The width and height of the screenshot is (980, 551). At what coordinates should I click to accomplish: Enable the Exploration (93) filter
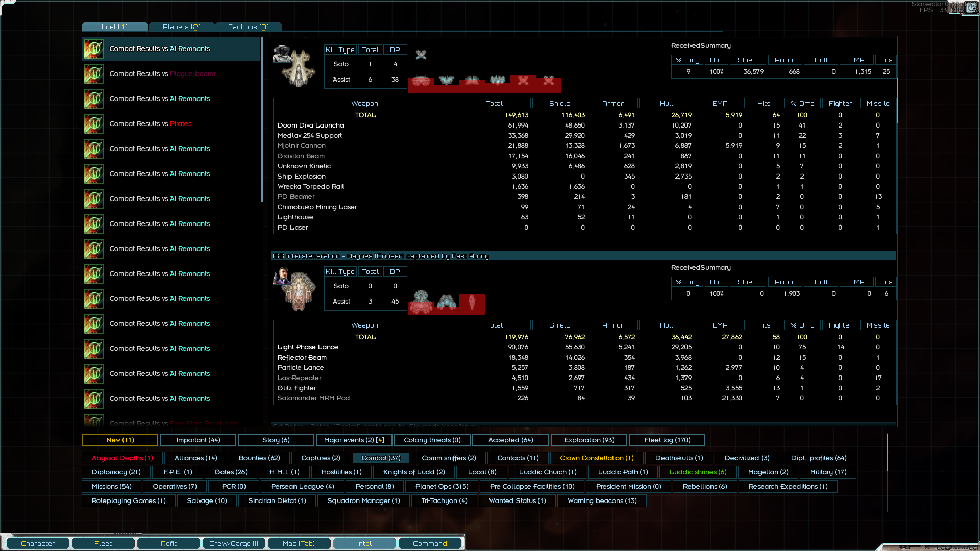point(589,440)
